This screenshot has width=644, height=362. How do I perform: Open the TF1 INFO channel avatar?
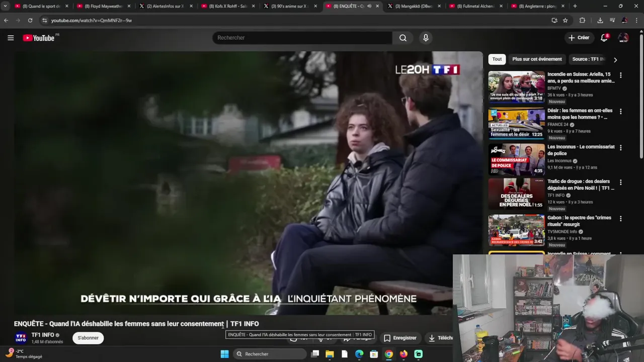coord(21,338)
